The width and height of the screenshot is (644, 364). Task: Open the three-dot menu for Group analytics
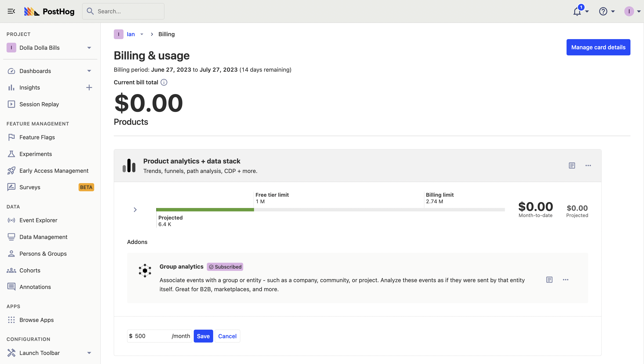pos(565,280)
